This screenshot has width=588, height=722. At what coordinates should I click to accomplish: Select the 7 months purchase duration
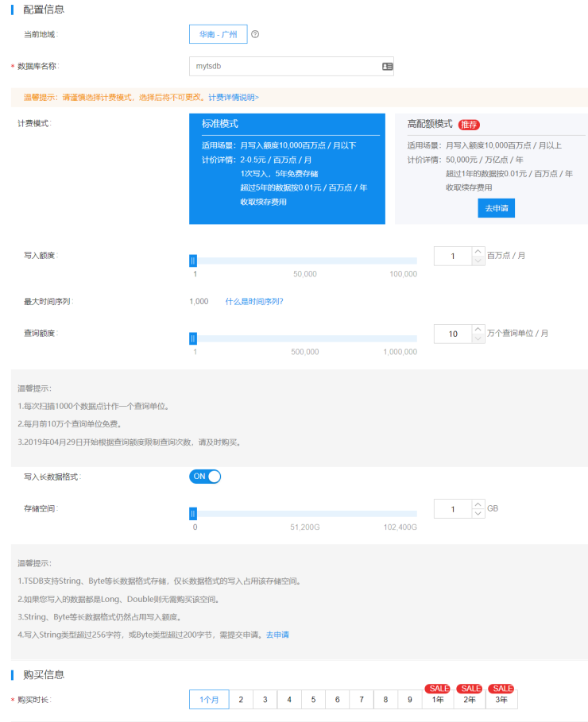pos(362,700)
